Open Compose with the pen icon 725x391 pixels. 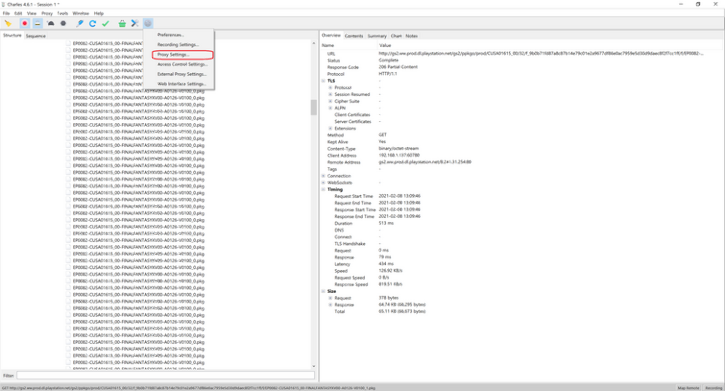tap(80, 24)
